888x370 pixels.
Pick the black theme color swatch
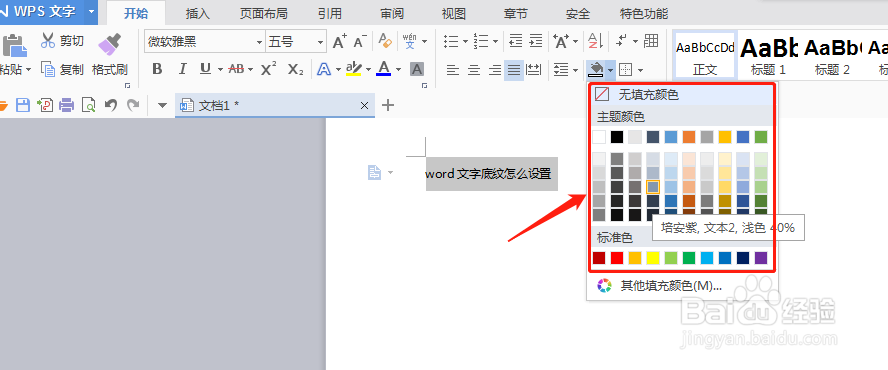click(x=617, y=137)
